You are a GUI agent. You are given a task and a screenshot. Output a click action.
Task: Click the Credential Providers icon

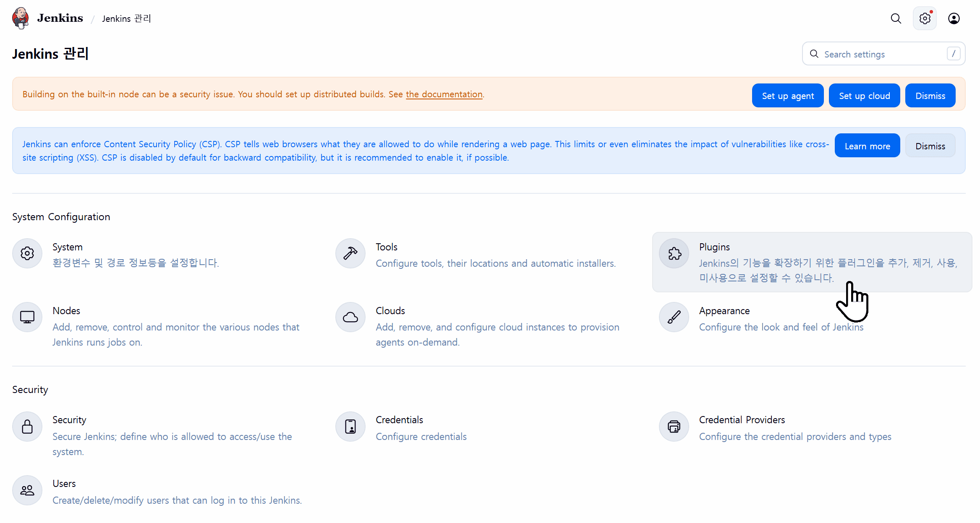674,427
